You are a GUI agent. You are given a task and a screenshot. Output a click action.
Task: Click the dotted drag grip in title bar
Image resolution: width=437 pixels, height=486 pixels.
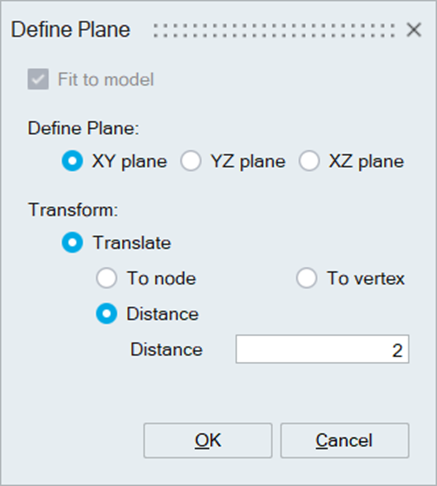coord(274,30)
